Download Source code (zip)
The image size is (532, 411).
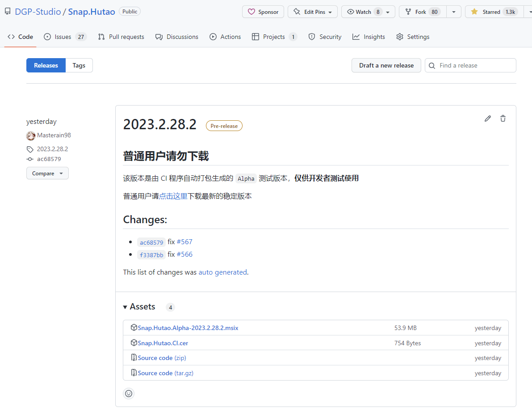click(x=162, y=358)
